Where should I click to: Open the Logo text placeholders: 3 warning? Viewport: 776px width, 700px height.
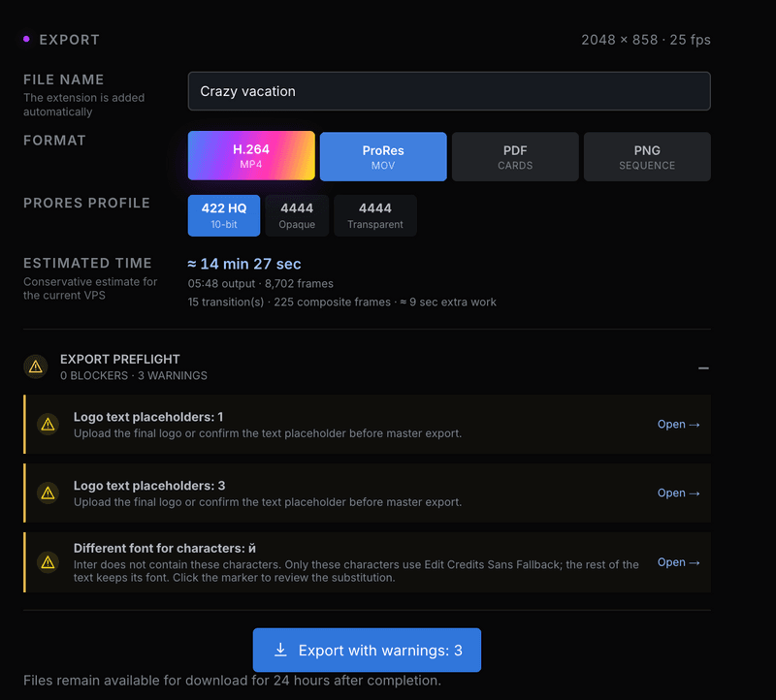point(678,493)
